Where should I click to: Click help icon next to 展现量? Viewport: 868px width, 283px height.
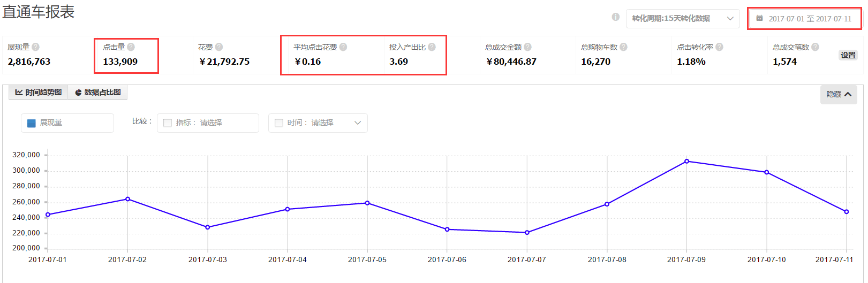click(x=35, y=47)
